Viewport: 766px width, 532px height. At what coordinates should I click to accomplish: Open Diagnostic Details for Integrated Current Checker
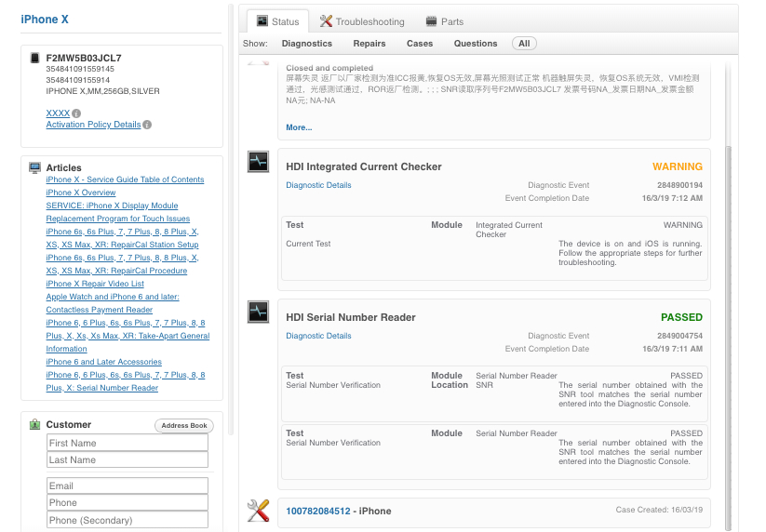point(318,185)
